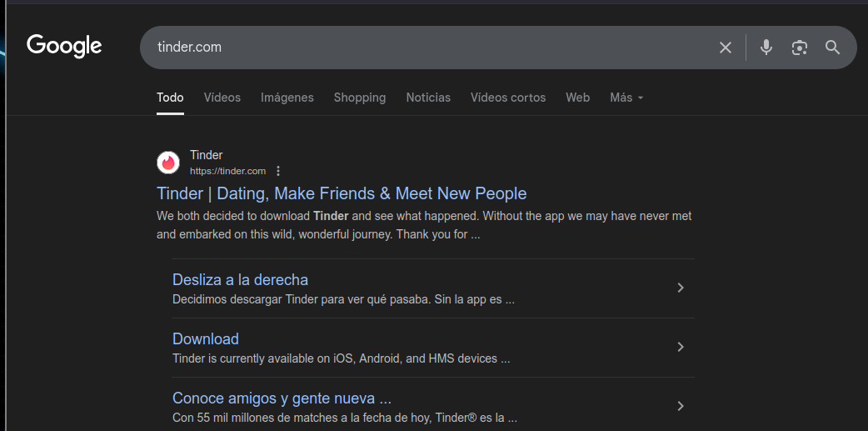Open Google Lens image search icon
This screenshot has width=868, height=431.
tap(800, 48)
